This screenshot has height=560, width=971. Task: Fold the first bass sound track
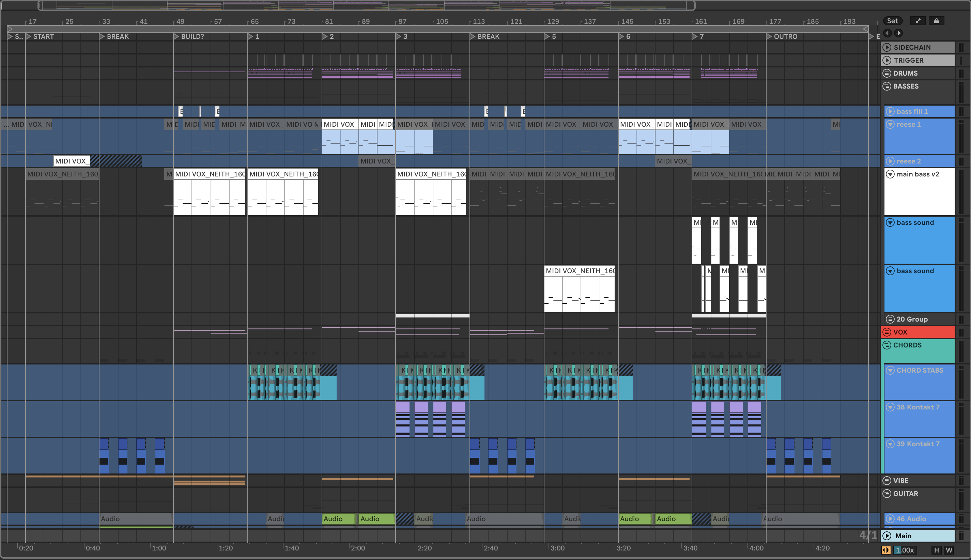point(890,222)
